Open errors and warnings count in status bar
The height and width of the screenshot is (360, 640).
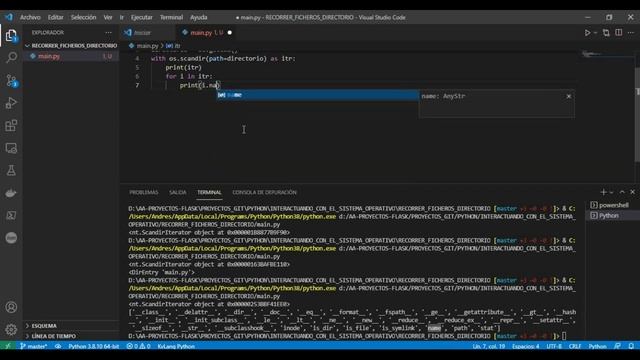coord(138,346)
